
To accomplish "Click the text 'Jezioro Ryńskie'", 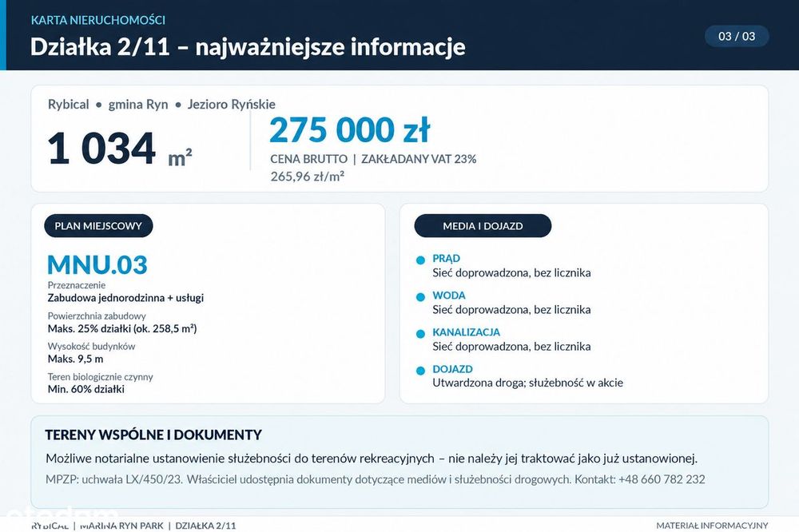I will [232, 105].
